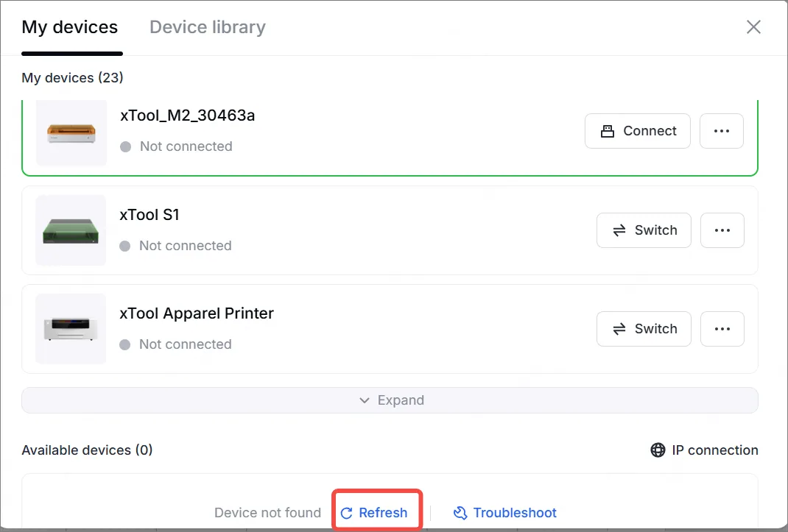Switch to the Device library tab

click(208, 27)
